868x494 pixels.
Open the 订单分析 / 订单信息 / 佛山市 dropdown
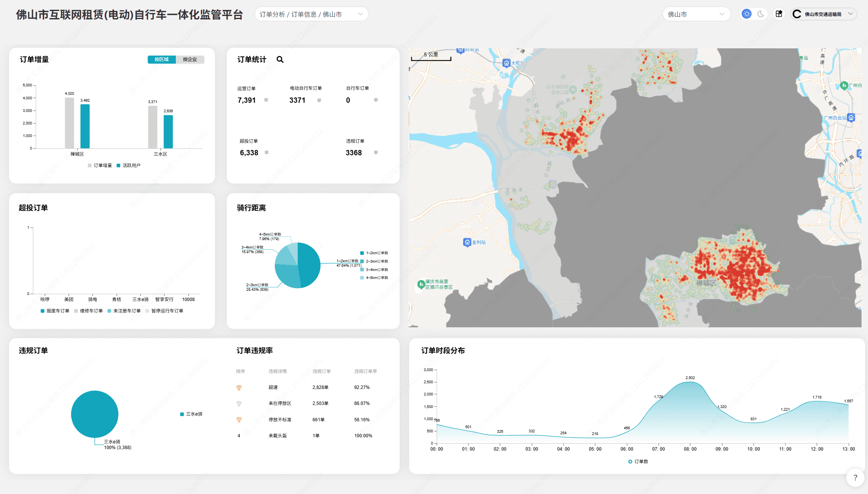tap(311, 14)
